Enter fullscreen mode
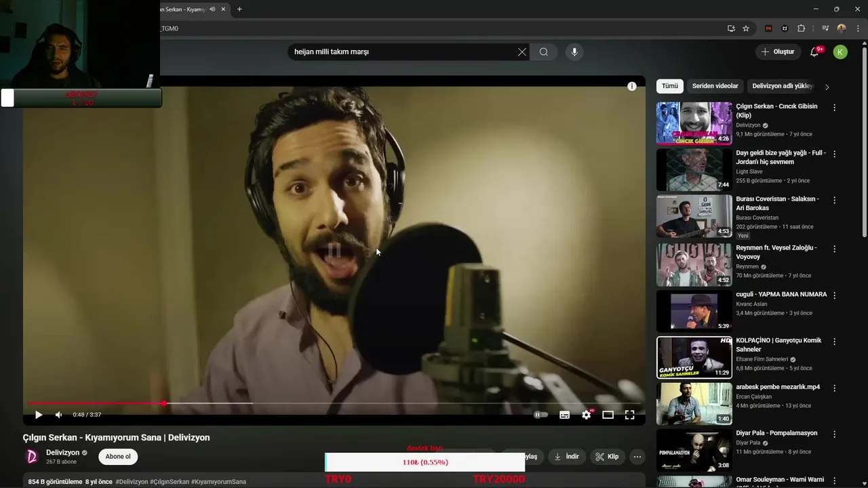868x488 pixels. coord(630,415)
